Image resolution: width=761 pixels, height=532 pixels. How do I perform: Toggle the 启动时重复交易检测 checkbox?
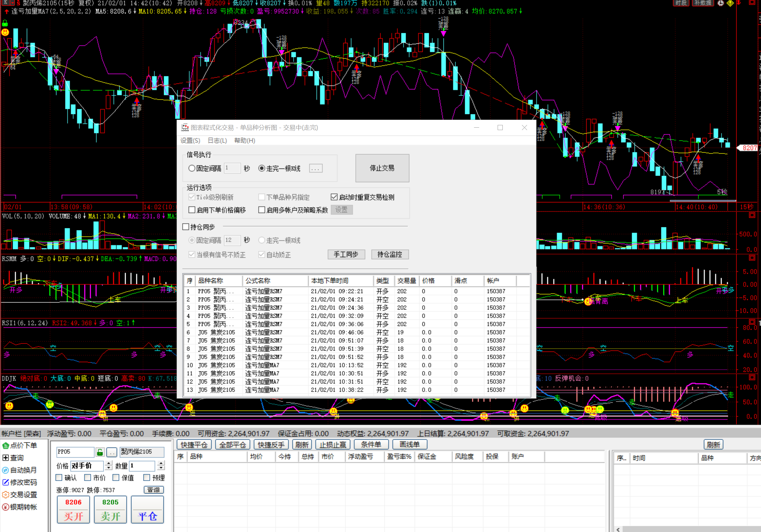pyautogui.click(x=334, y=197)
